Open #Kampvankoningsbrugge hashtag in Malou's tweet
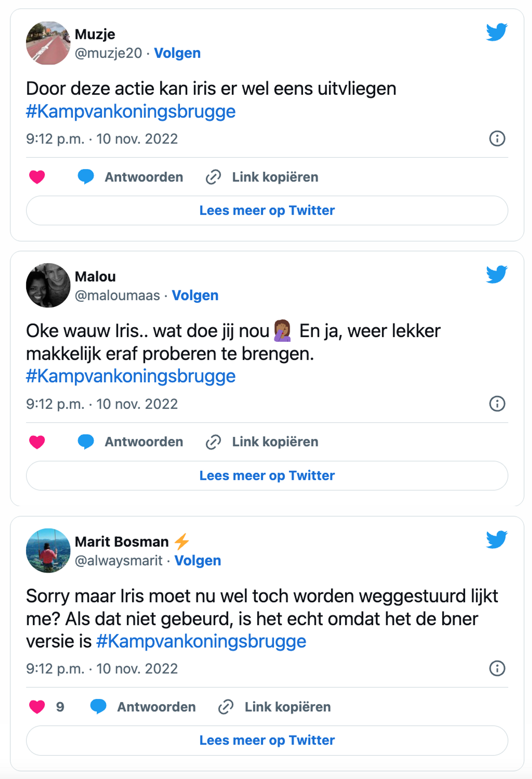Image resolution: width=532 pixels, height=779 pixels. (131, 376)
